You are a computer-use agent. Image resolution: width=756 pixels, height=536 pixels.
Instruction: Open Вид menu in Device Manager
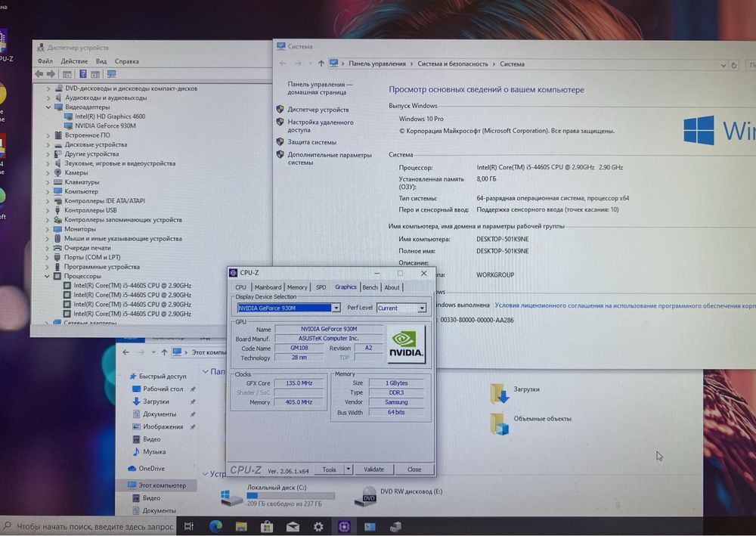pyautogui.click(x=101, y=61)
